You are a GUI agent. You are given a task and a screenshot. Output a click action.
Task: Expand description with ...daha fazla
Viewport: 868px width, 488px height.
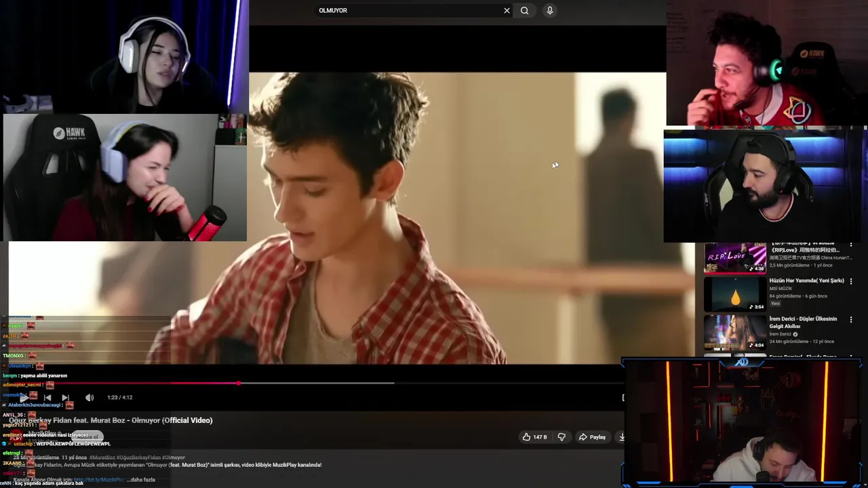click(140, 480)
